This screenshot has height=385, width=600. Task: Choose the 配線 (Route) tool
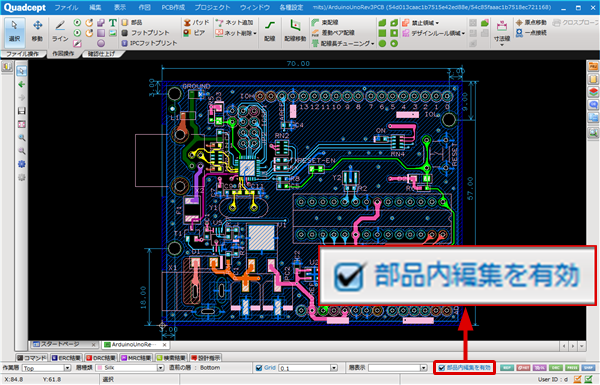[x=270, y=31]
